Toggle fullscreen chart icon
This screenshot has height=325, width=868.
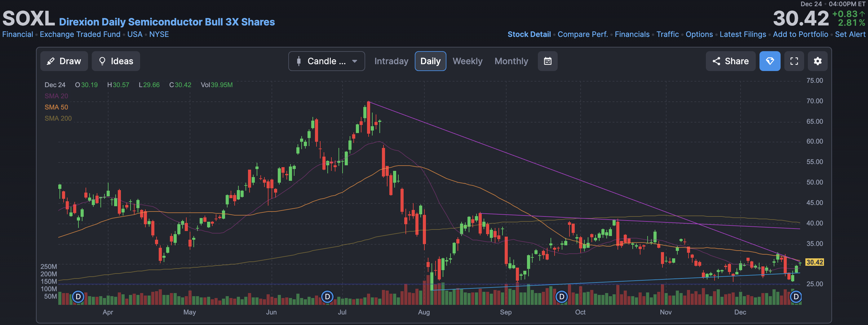click(x=794, y=61)
